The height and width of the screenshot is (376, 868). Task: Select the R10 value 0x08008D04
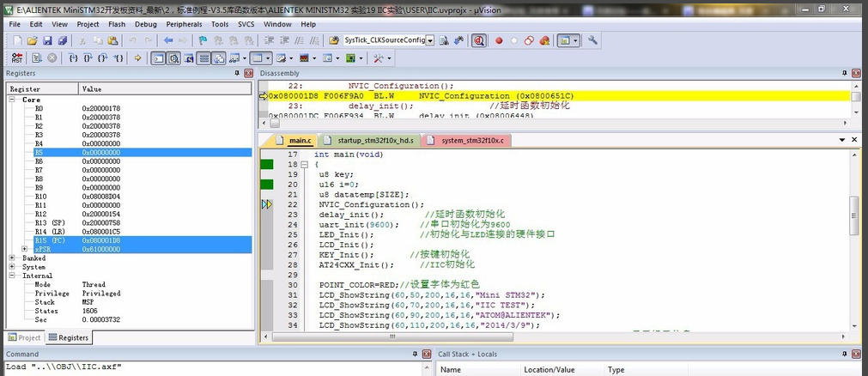pyautogui.click(x=101, y=197)
